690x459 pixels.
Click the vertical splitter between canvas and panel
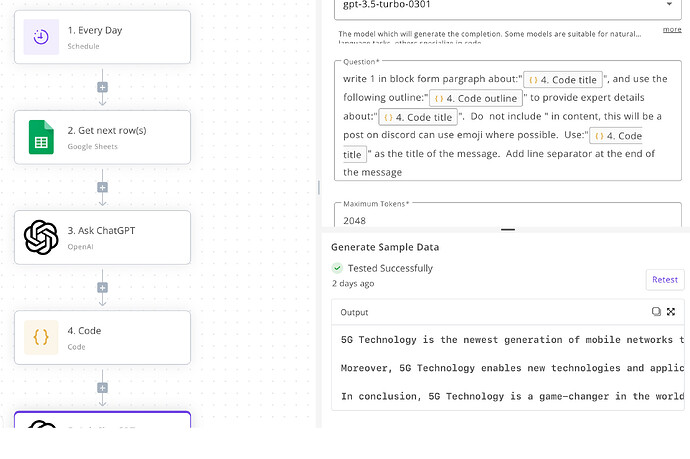point(319,187)
